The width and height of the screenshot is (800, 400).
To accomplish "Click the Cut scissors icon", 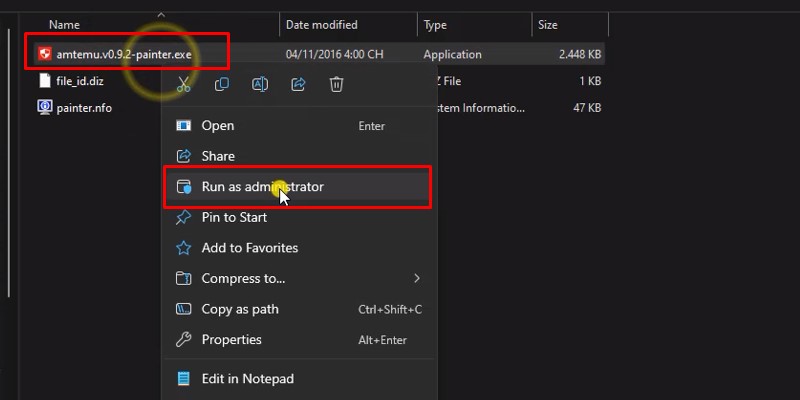I will click(183, 86).
